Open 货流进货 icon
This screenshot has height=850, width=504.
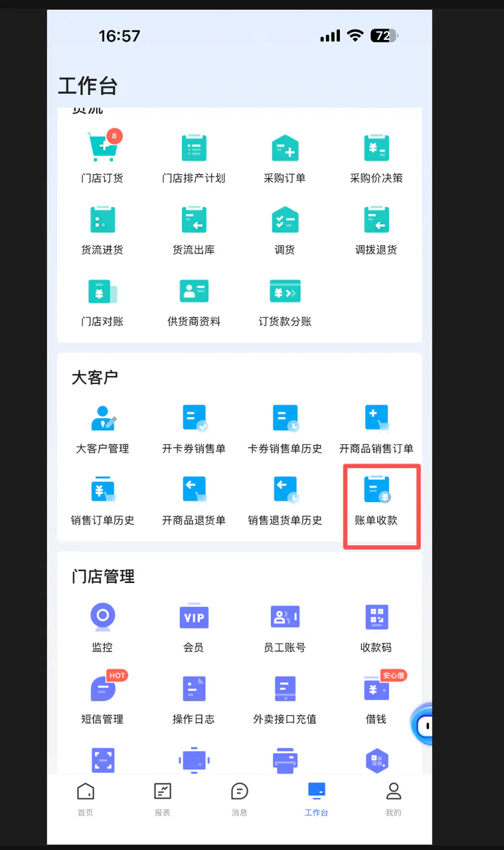pos(102,219)
